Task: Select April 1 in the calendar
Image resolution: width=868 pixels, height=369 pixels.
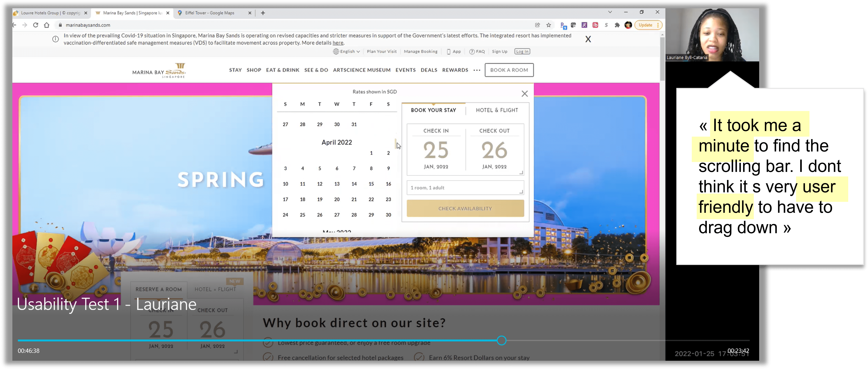Action: click(x=371, y=153)
